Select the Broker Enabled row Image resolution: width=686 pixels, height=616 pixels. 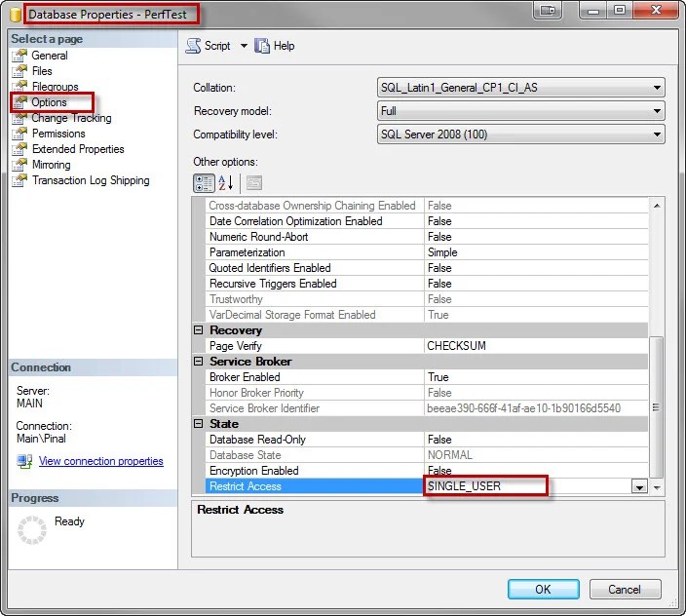coord(427,377)
